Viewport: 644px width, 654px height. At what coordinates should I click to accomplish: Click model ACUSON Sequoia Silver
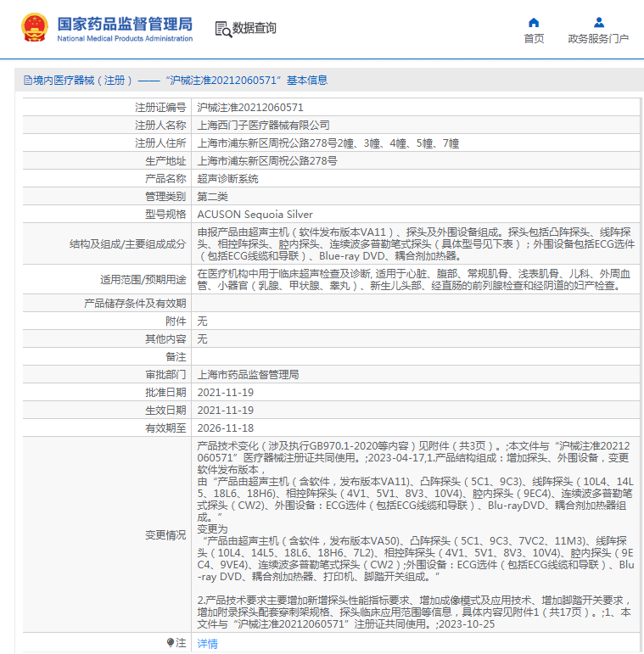pos(255,215)
